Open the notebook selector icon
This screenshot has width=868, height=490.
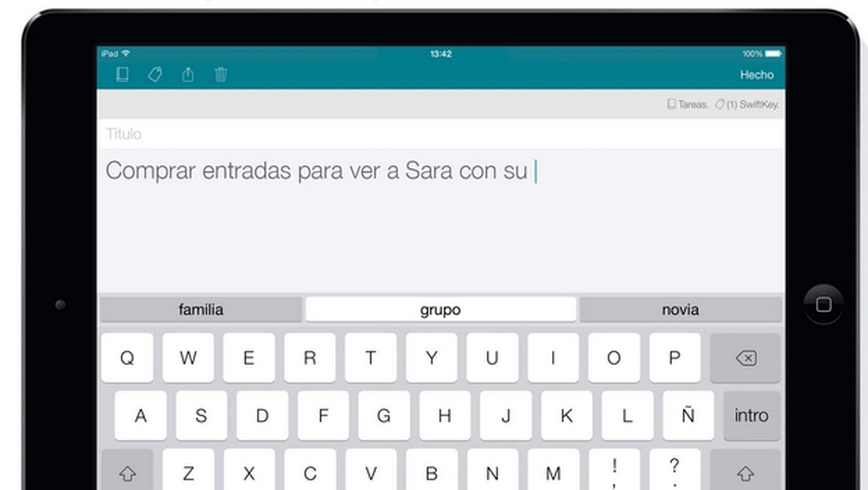coord(121,75)
